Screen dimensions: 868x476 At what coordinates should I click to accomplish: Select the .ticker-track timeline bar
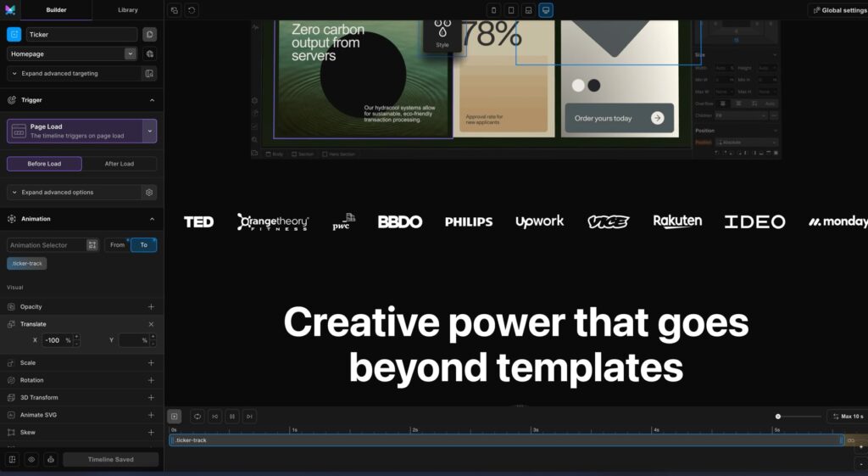(x=507, y=440)
